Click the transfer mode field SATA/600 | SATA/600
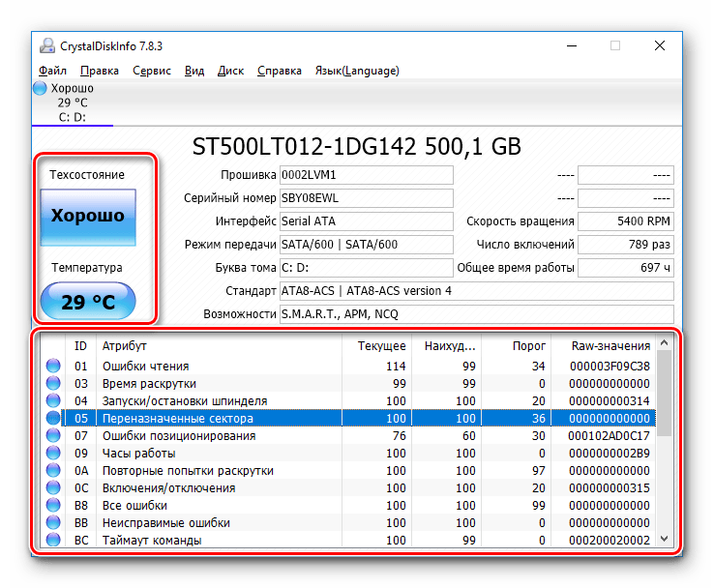Viewport: 714px width, 588px height. click(366, 245)
